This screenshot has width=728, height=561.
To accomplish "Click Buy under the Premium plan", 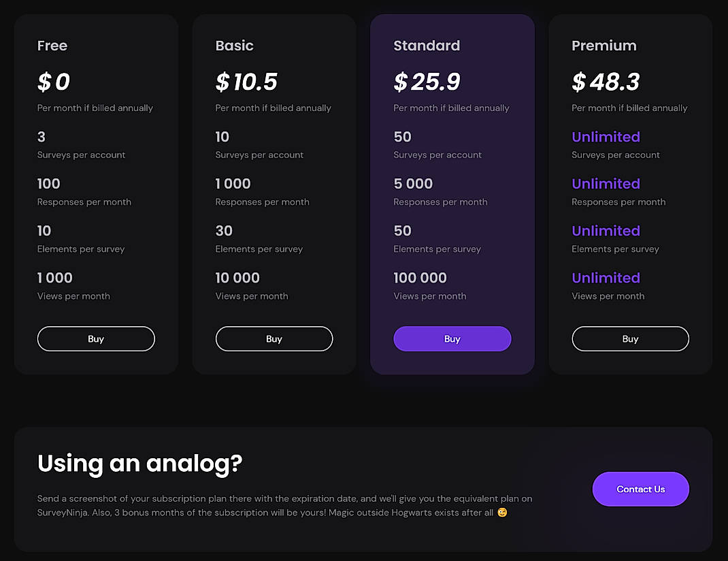I will point(630,338).
